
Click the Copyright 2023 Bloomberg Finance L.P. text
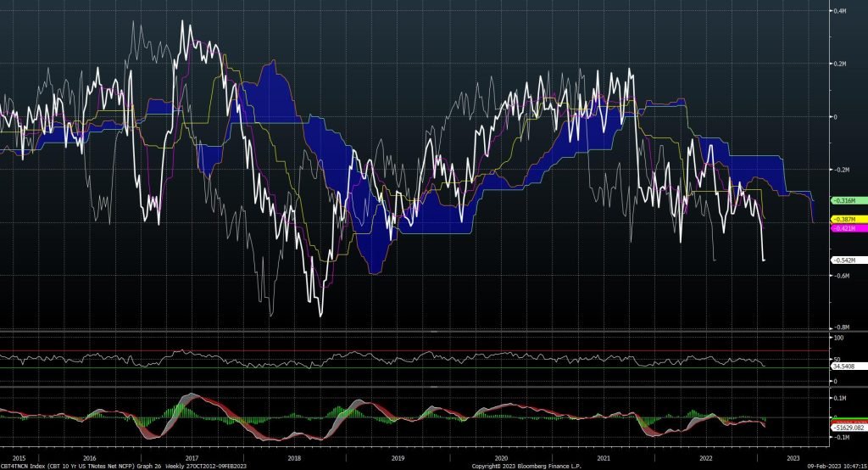tap(526, 467)
